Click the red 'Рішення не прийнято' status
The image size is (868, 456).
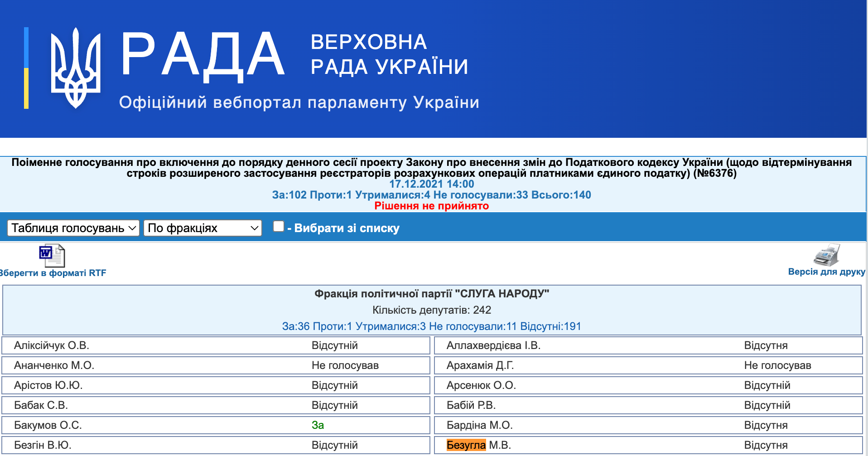pos(432,206)
